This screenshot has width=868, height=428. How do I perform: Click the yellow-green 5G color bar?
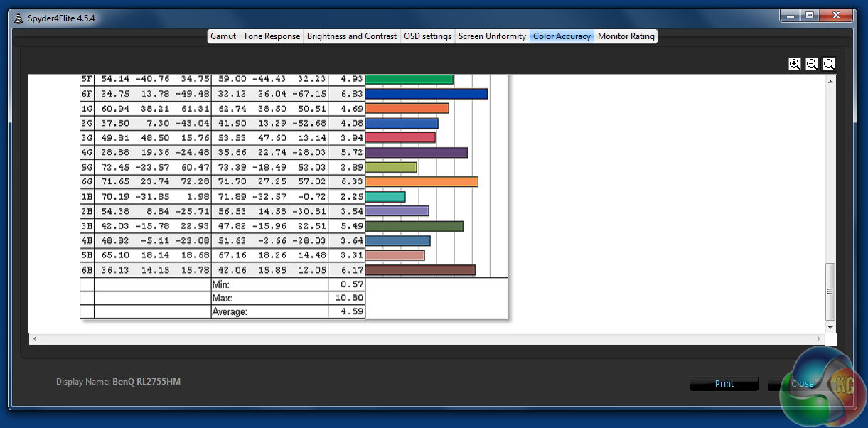pos(391,167)
